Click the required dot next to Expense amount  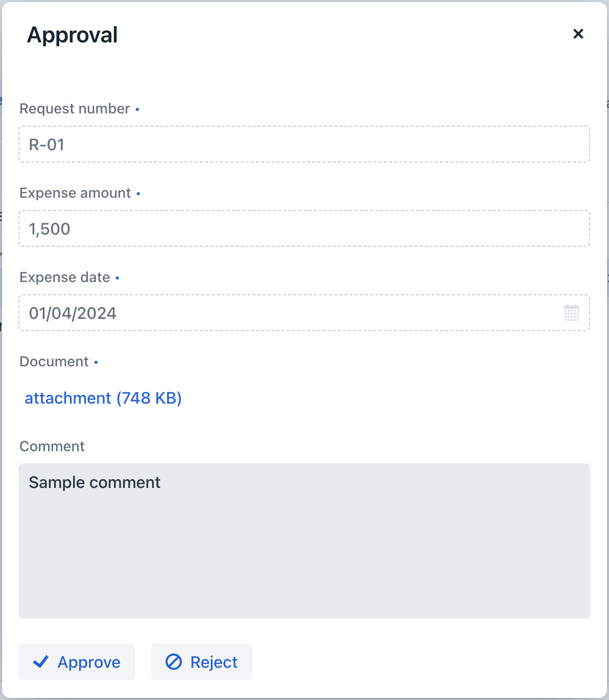138,194
